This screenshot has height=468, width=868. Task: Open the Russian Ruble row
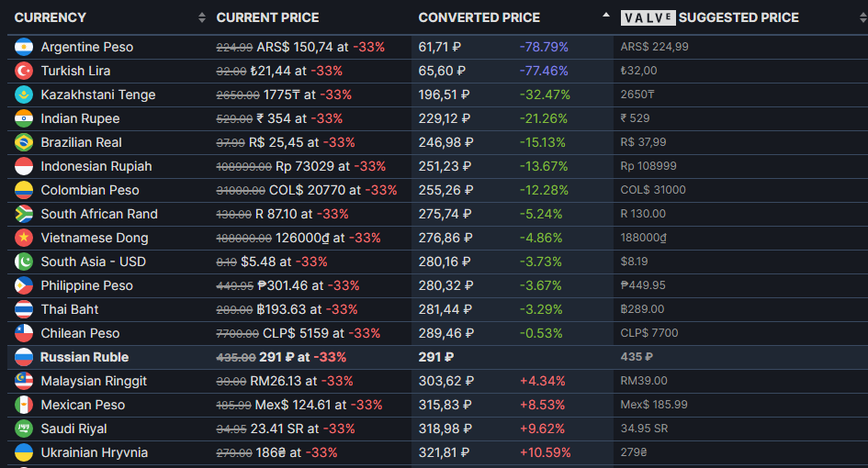click(437, 357)
